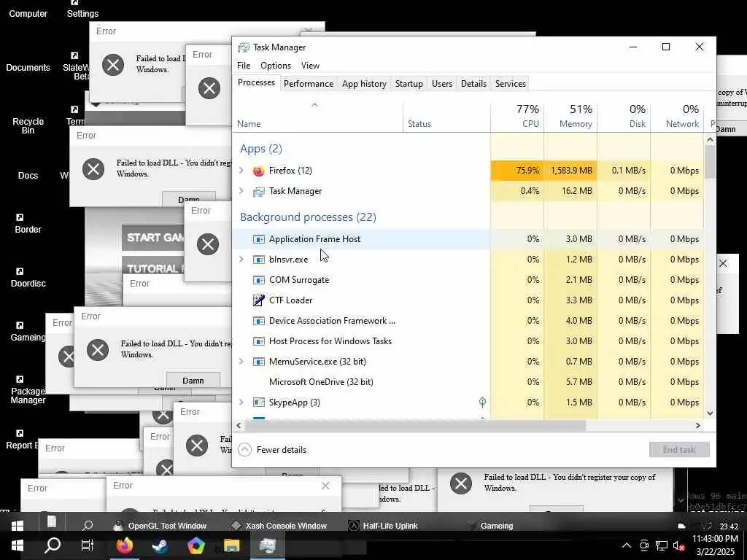
Task: Click the fully visible Damn button in Error dialog
Action: coord(193,381)
